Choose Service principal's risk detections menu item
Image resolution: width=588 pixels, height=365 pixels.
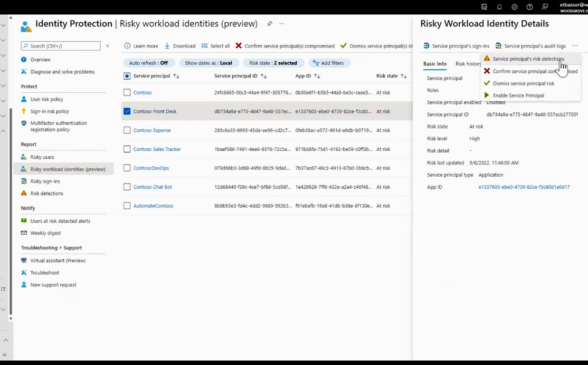(x=530, y=59)
